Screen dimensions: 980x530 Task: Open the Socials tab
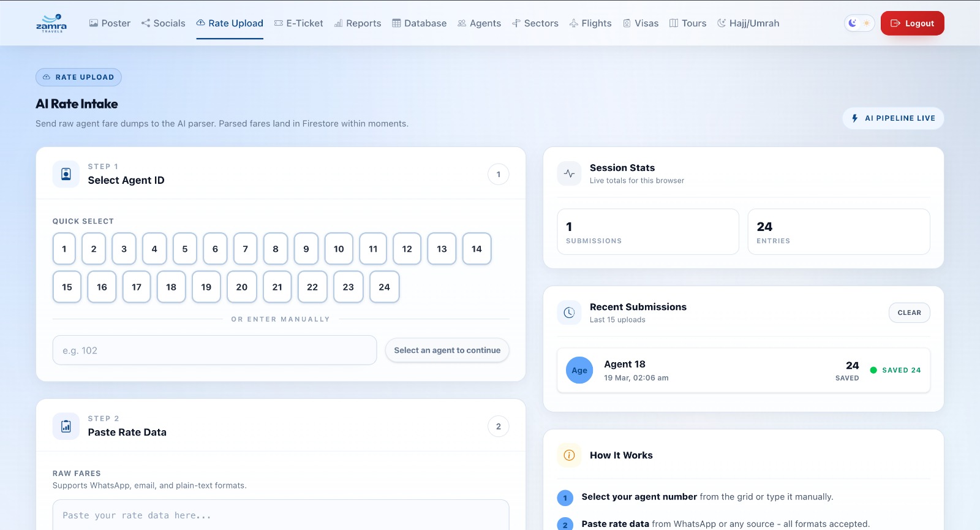pos(163,23)
